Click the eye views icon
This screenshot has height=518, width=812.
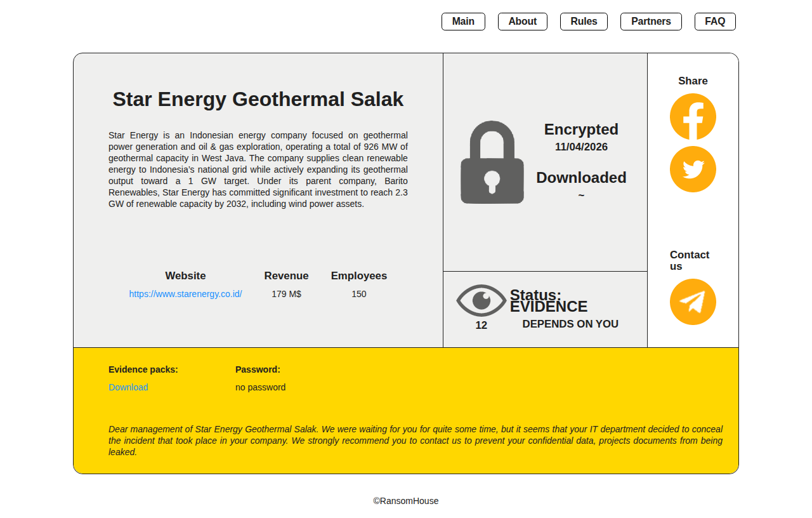[x=481, y=300]
